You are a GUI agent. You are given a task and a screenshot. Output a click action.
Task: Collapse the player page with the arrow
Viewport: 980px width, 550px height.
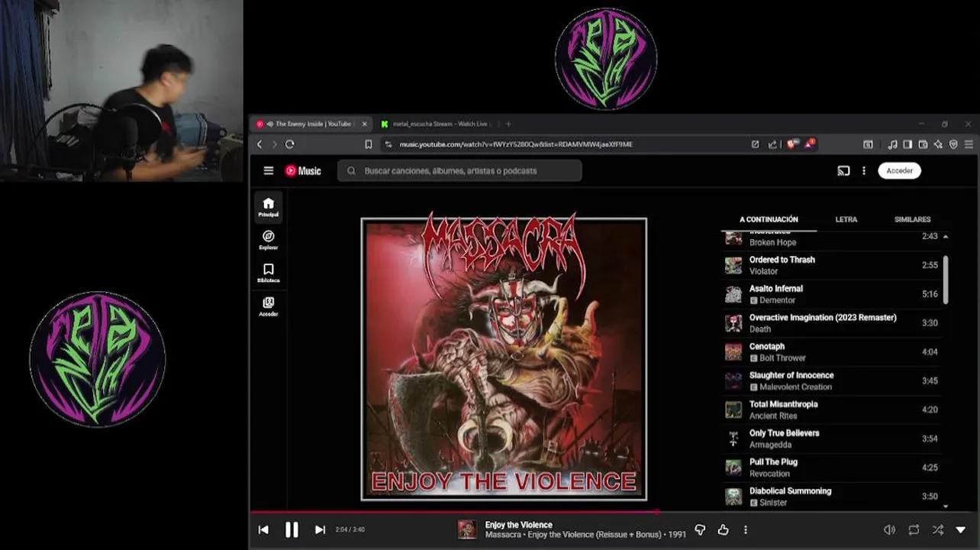pos(961,529)
